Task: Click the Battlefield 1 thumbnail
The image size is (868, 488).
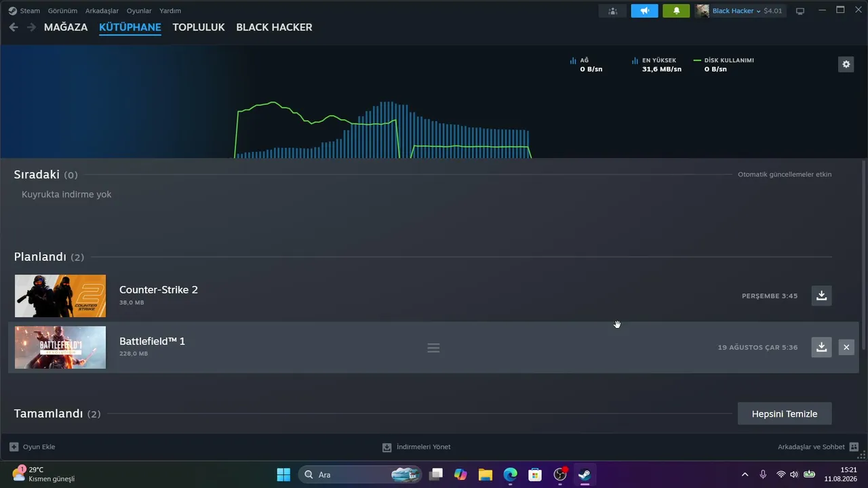Action: point(60,347)
